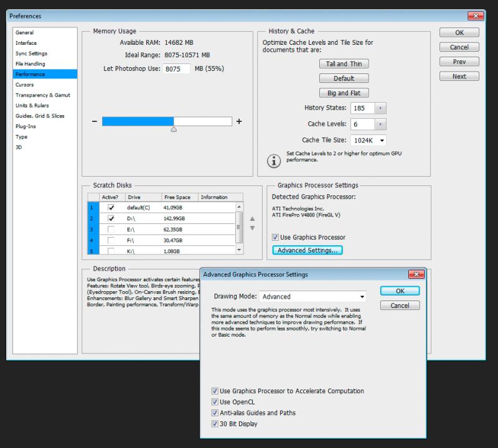Click the Cache Levels value field
Screen dimensions: 498x448
pyautogui.click(x=363, y=124)
